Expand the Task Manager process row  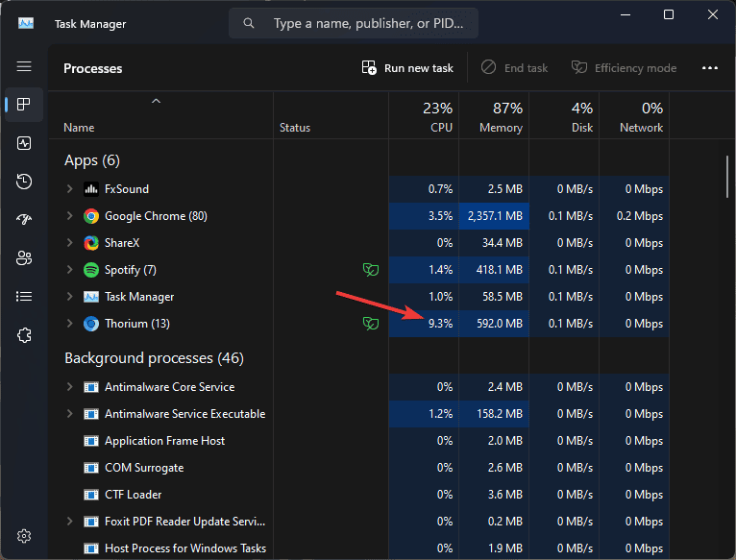click(69, 297)
